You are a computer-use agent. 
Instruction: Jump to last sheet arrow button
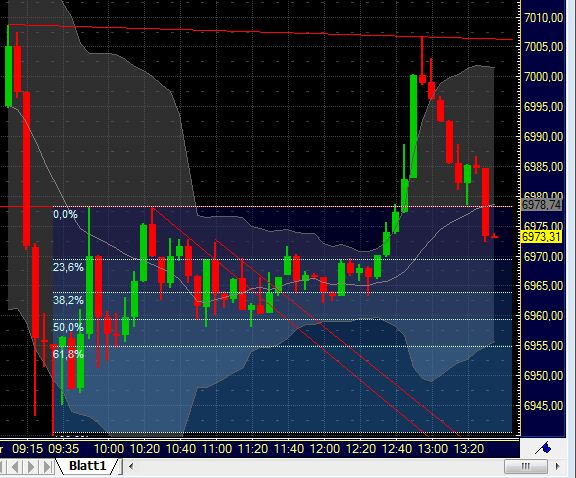pyautogui.click(x=47, y=467)
